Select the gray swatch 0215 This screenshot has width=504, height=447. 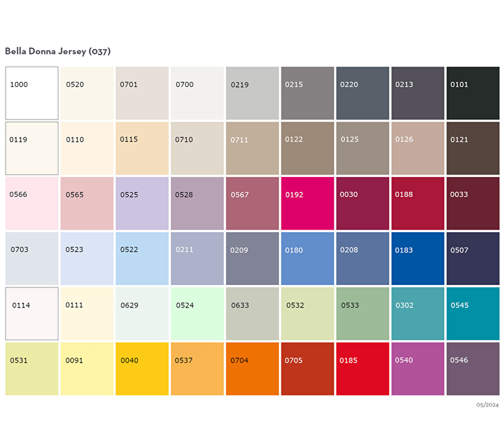click(307, 93)
